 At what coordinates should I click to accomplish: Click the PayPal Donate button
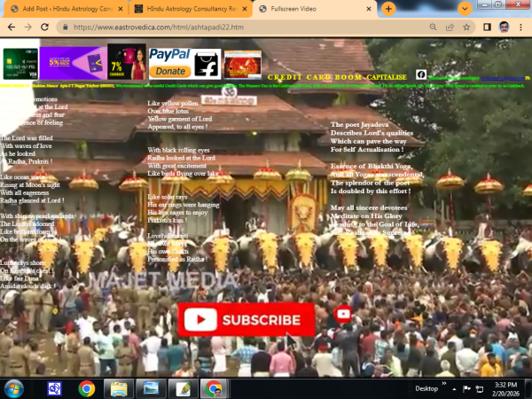pos(170,64)
